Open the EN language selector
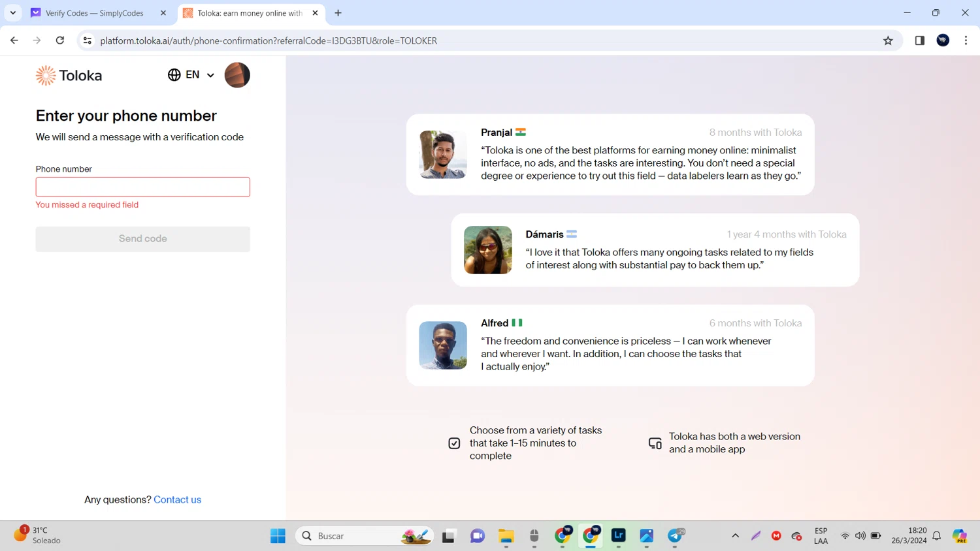Screen dimensions: 980x551 [x=191, y=75]
